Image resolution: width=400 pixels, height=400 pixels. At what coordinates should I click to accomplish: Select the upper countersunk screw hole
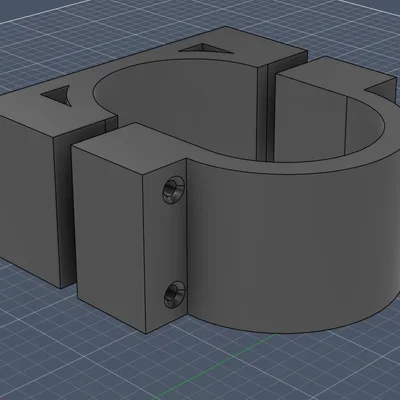coord(174,190)
